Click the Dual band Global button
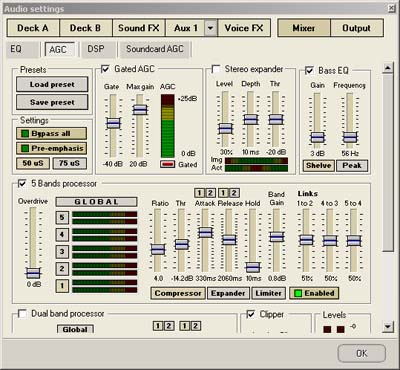400x370 pixels. coord(75,329)
